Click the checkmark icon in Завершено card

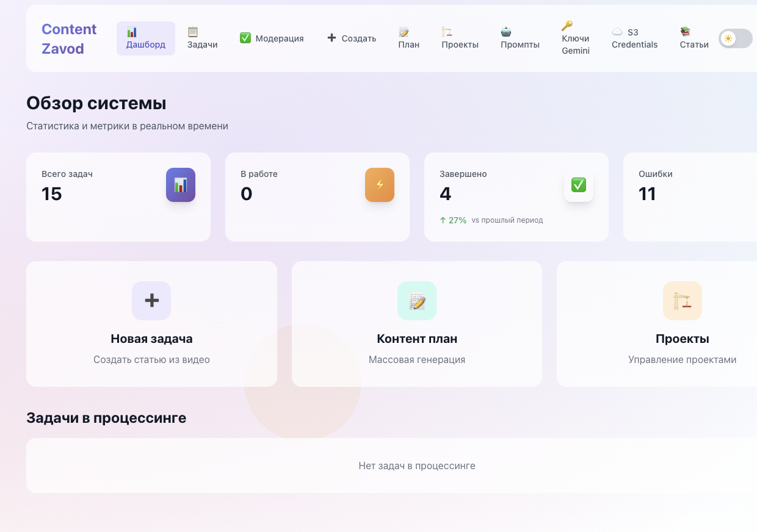click(579, 185)
